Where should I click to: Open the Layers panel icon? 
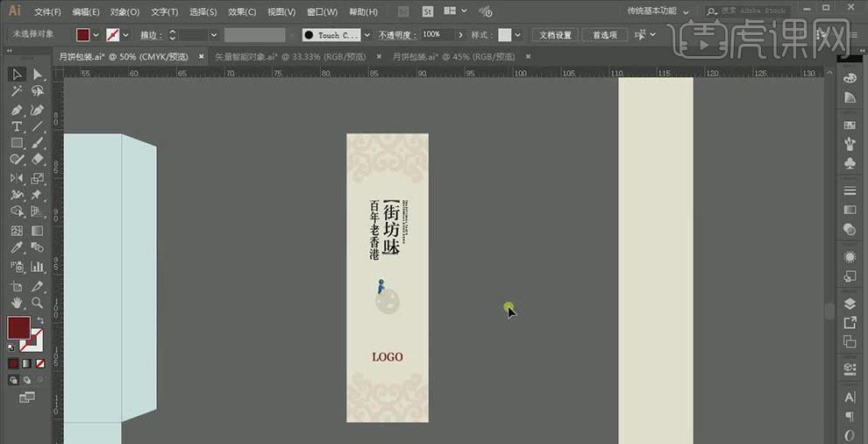click(x=849, y=304)
